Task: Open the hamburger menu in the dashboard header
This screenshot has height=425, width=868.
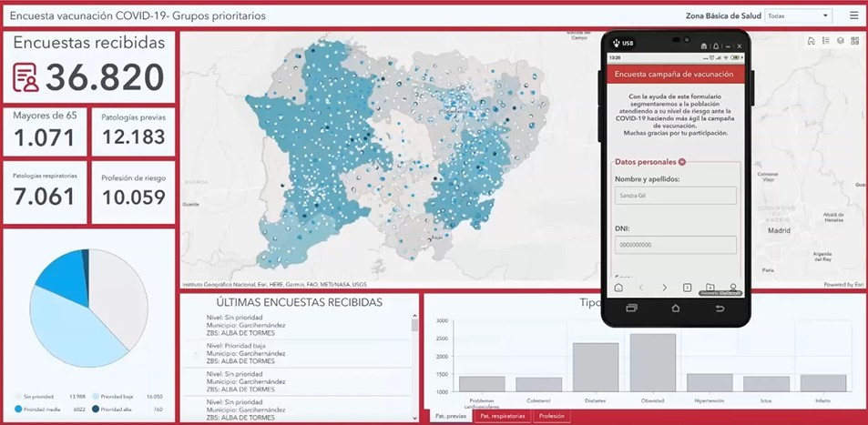Action: point(853,15)
